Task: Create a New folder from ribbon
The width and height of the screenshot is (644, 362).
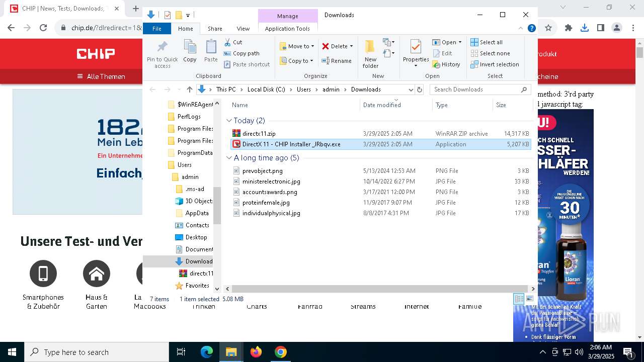Action: pos(370,54)
